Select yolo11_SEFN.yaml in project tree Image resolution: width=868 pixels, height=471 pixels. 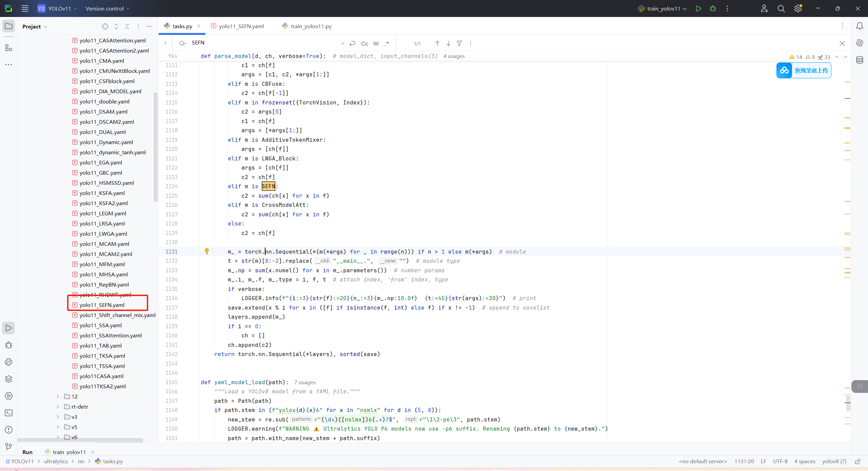coord(102,305)
